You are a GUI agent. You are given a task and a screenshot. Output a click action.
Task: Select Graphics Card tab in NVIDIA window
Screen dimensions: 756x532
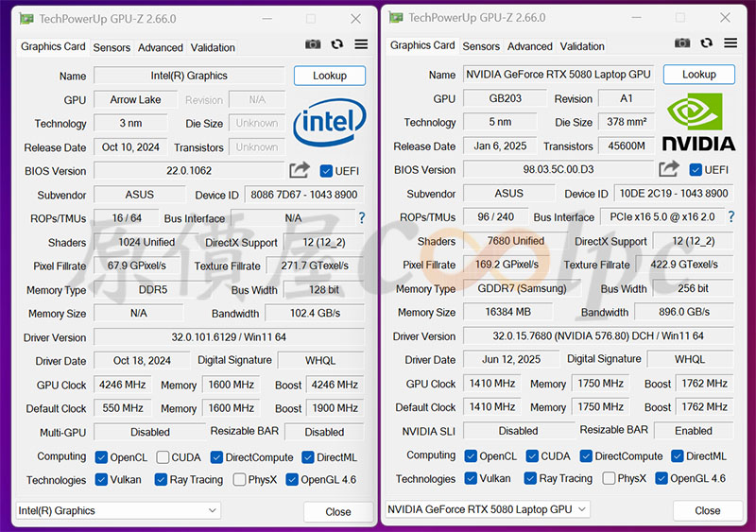point(422,45)
